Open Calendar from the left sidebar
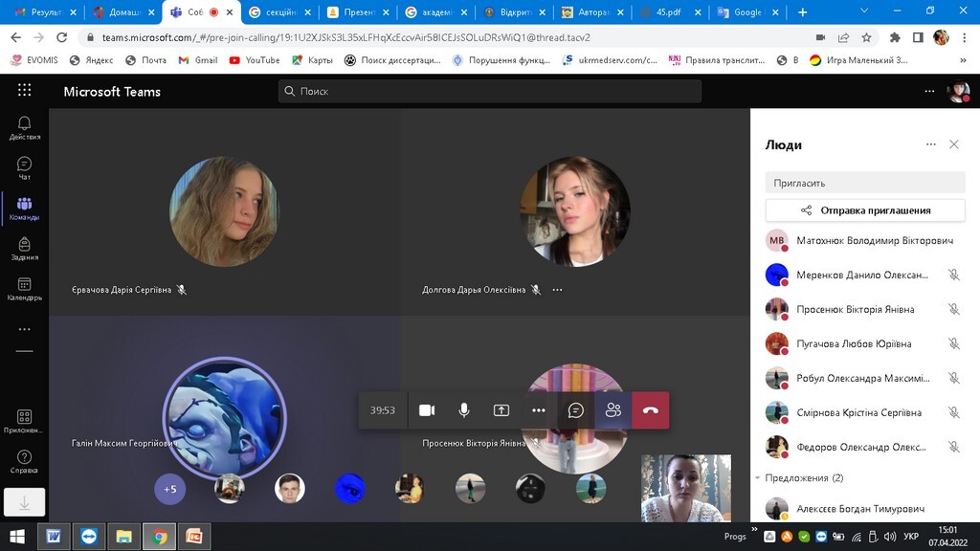This screenshot has width=980, height=551. point(24,289)
